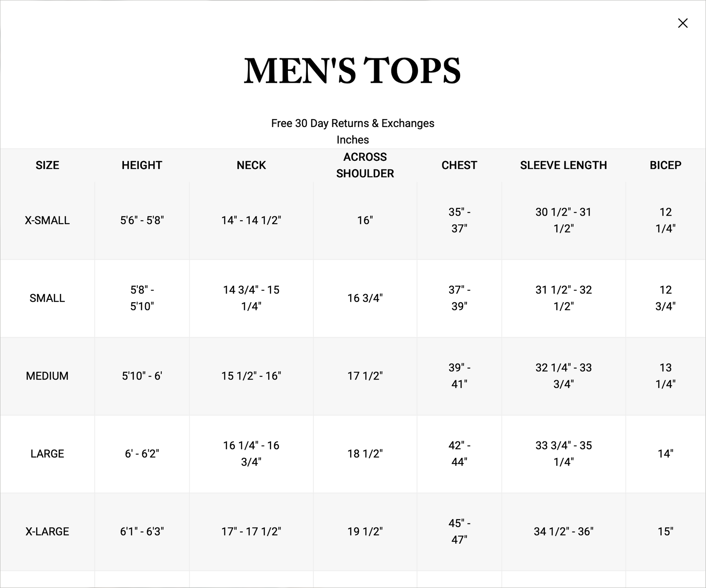Click the LARGE size row label
The width and height of the screenshot is (706, 588).
pyautogui.click(x=47, y=454)
